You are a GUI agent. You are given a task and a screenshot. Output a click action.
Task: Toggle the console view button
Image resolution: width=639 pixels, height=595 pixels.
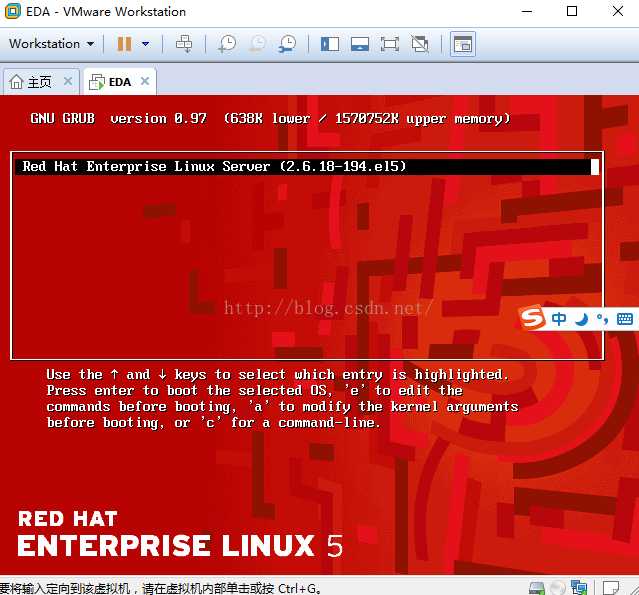(x=463, y=44)
